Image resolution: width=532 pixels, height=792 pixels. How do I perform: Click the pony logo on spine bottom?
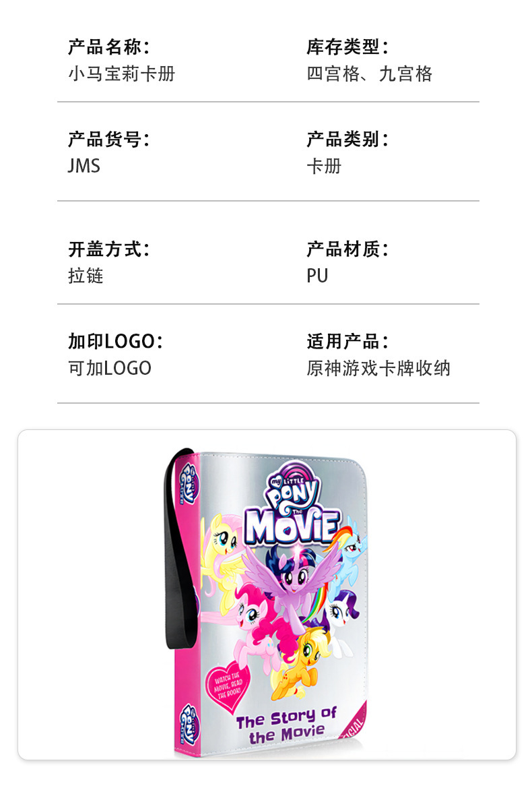click(x=189, y=725)
